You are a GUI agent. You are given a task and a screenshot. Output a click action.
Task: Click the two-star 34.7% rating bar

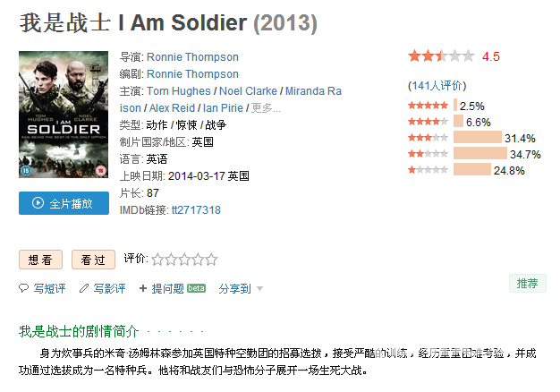coord(480,154)
